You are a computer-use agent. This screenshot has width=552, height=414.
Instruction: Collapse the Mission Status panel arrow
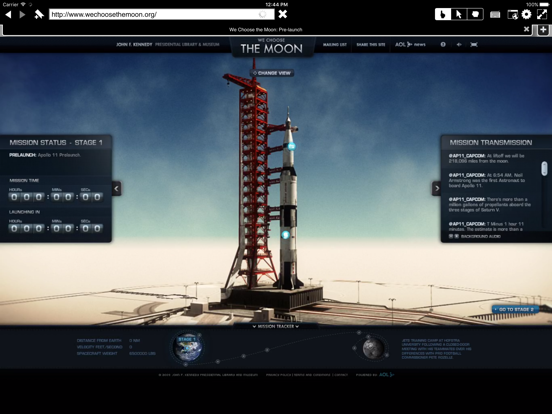click(117, 188)
